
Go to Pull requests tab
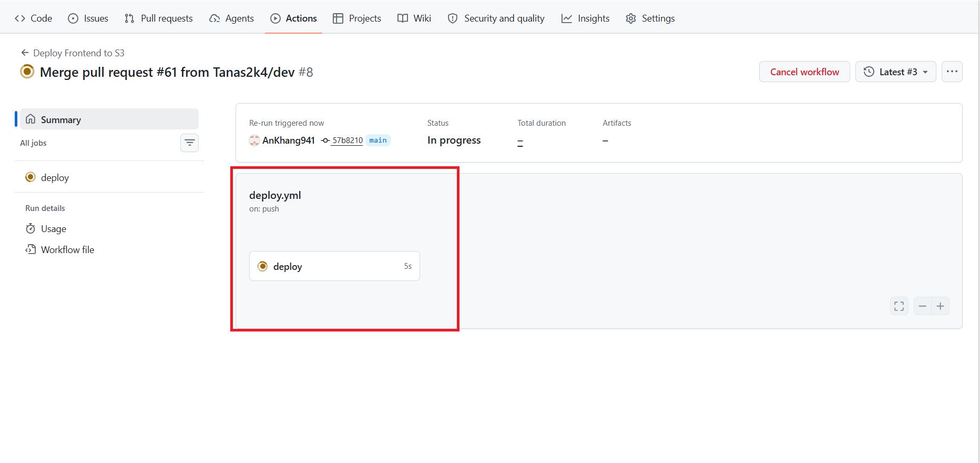(159, 18)
